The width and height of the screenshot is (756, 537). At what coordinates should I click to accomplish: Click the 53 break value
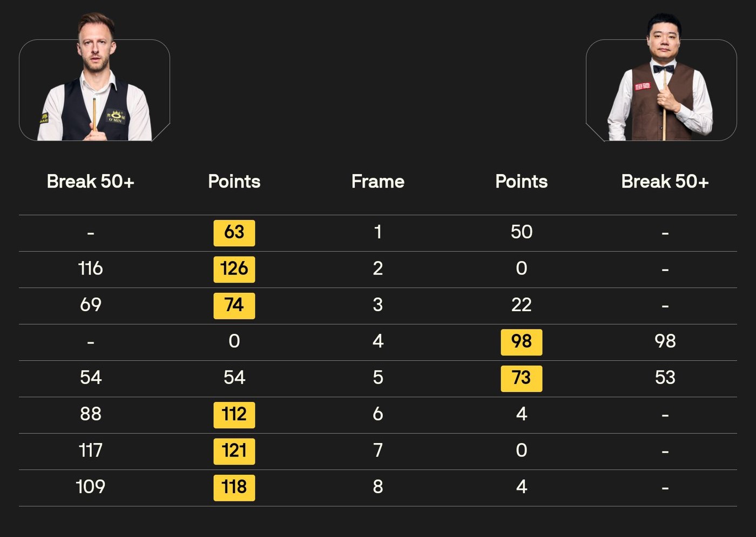665,378
